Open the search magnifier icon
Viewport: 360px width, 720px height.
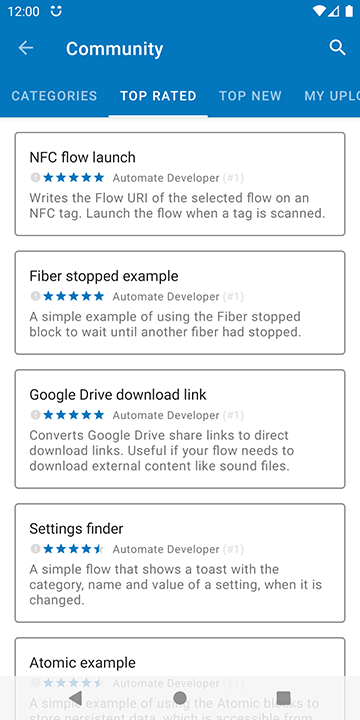(338, 47)
